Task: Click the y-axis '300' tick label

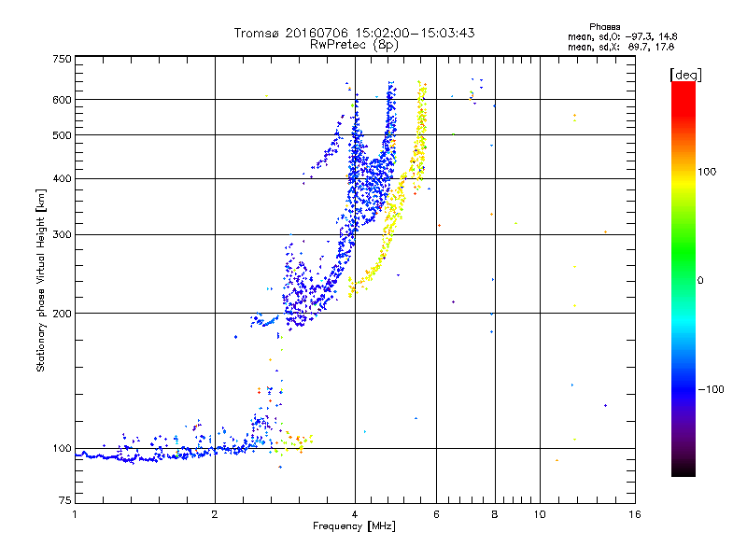Action: (x=62, y=235)
